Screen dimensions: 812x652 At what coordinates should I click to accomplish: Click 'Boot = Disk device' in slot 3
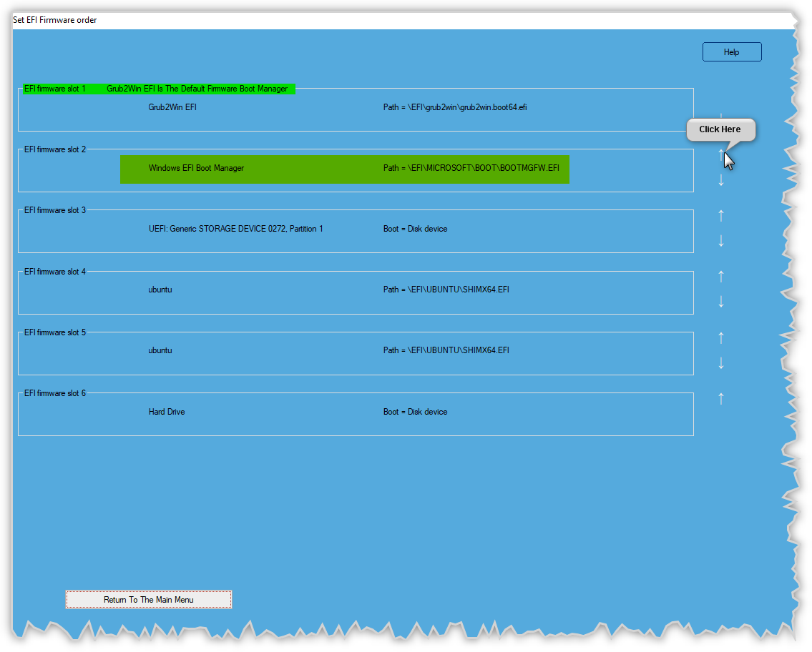pos(416,229)
